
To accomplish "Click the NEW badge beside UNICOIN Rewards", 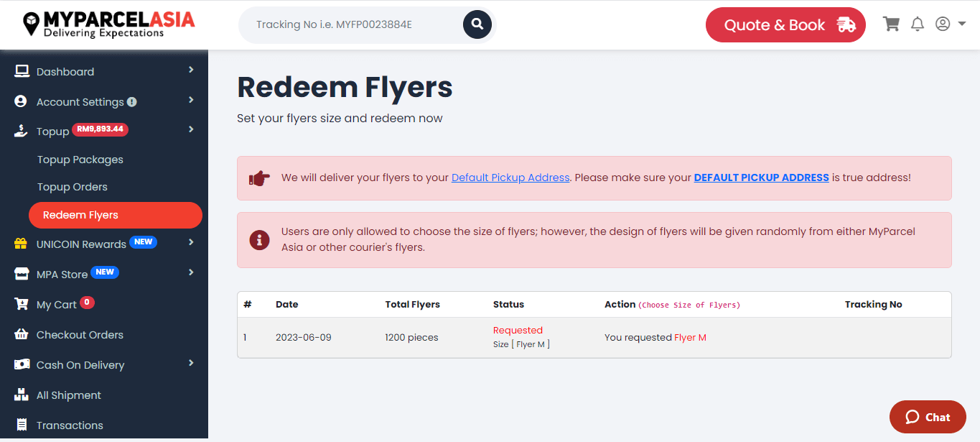I will [143, 242].
